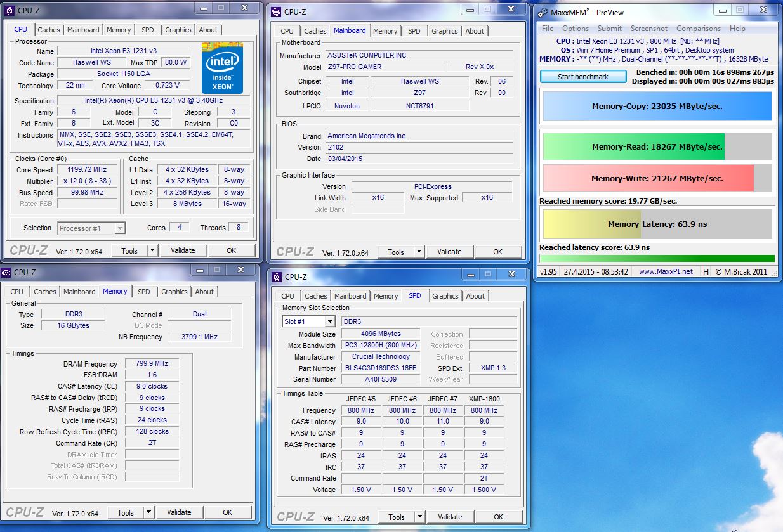Click the Part Number field BLS4G3D169DS3.16FE
This screenshot has width=783, height=532.
click(381, 368)
